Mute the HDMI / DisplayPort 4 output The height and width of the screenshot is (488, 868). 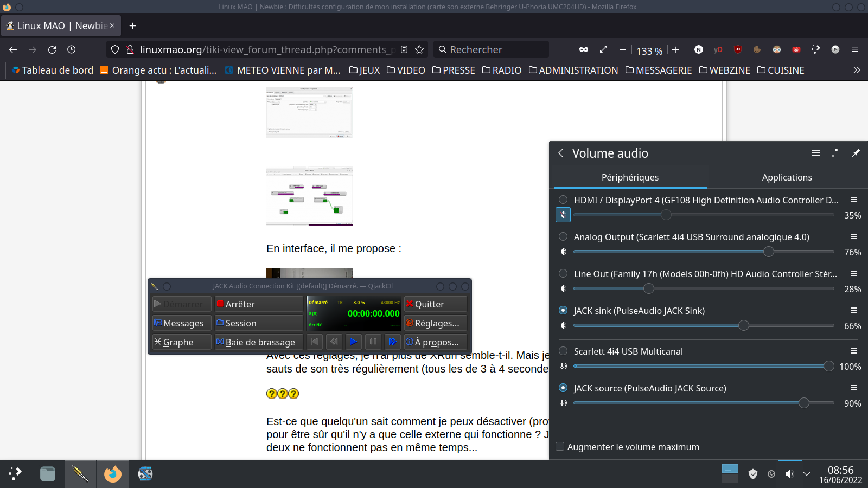point(563,215)
